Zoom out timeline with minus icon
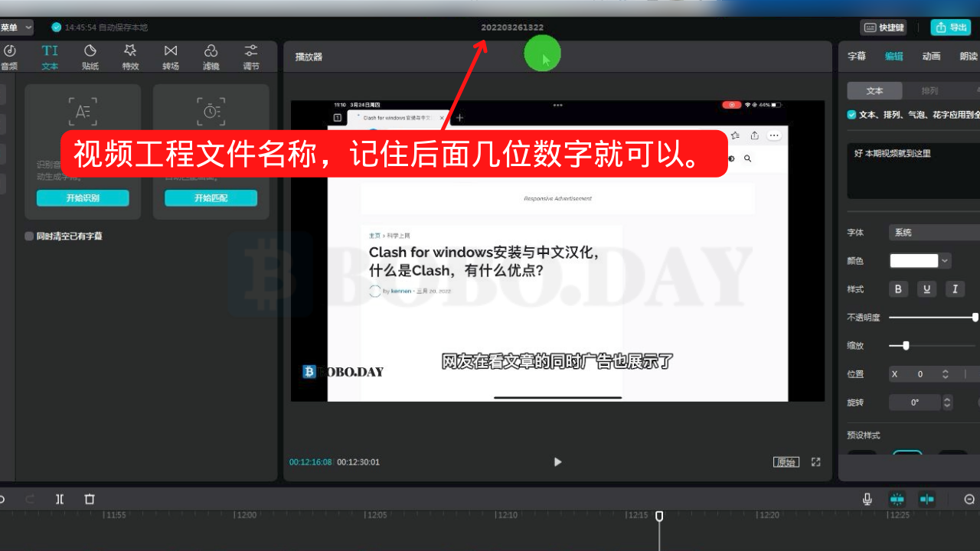980x551 pixels. coord(969,499)
